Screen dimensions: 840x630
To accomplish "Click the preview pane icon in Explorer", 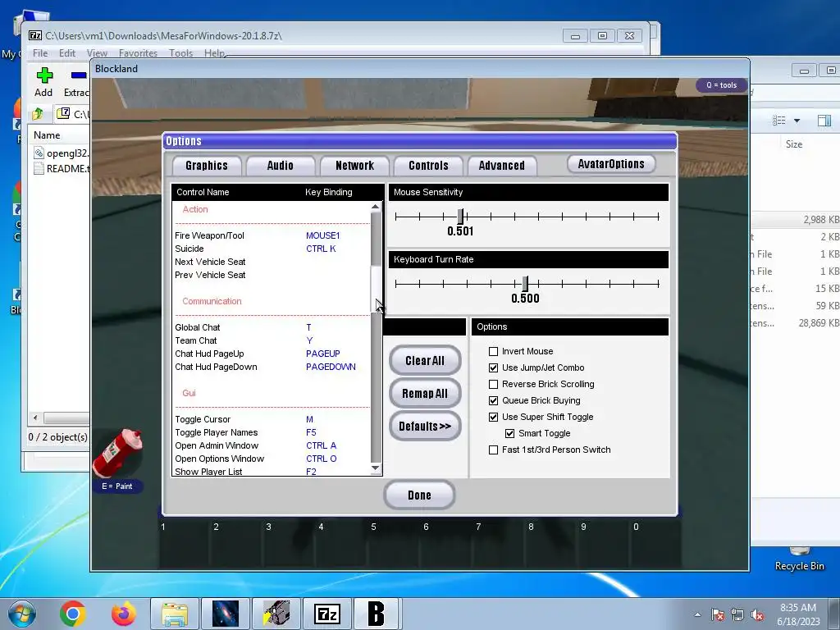I will [x=824, y=121].
